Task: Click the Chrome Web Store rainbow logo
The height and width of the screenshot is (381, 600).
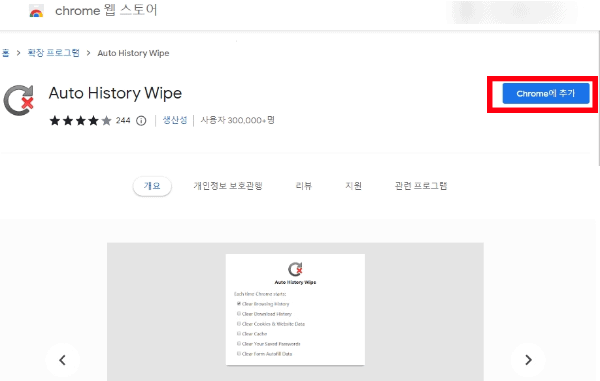Action: tap(36, 11)
